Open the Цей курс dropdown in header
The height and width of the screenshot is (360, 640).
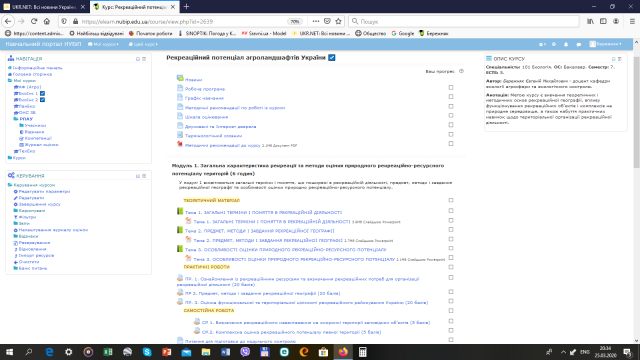click(x=143, y=44)
